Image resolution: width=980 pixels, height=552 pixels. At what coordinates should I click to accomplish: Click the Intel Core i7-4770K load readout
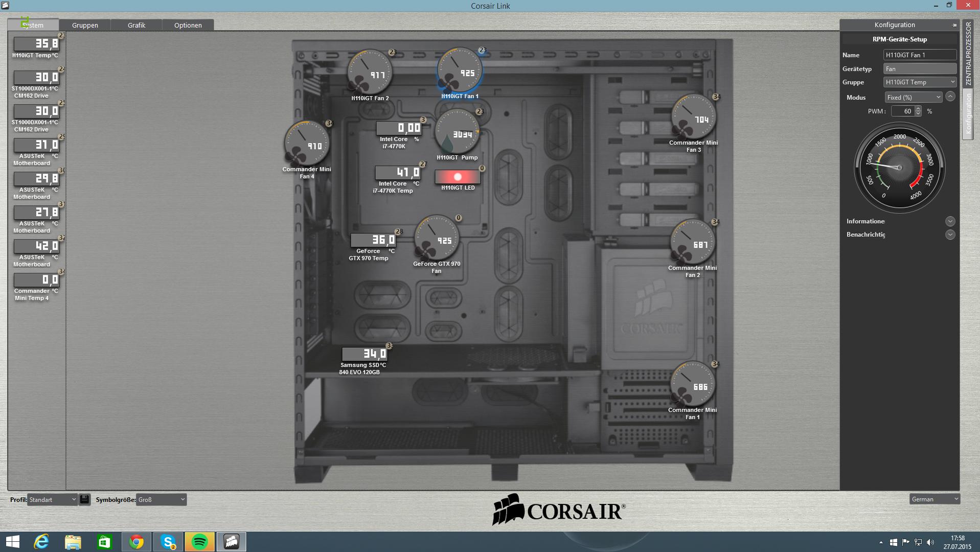pos(399,128)
